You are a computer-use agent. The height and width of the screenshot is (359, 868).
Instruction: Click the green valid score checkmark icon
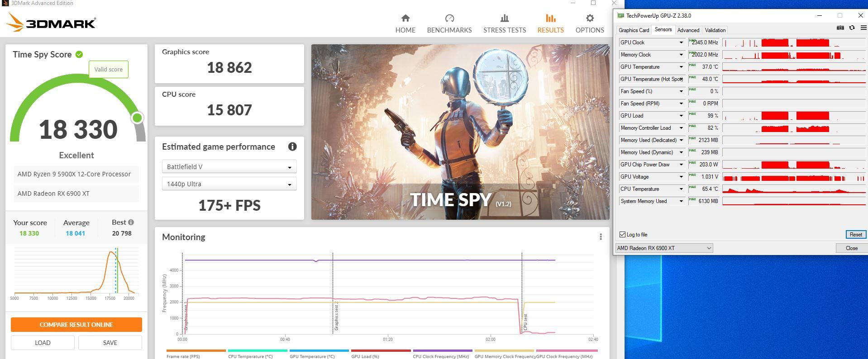click(x=79, y=54)
